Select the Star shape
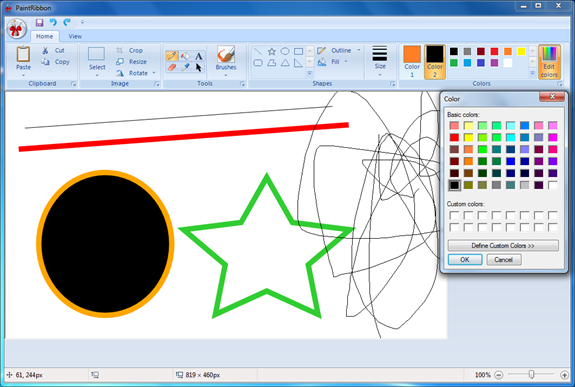 [272, 51]
